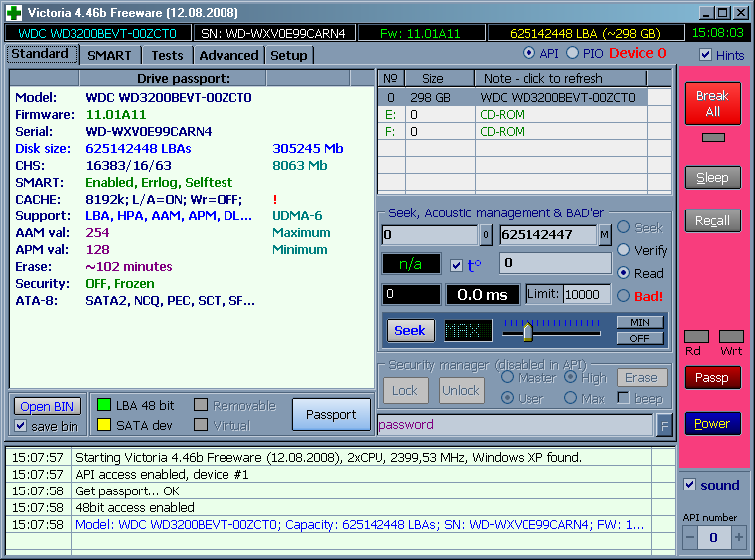The image size is (755, 560).
Task: Click the red Passp button
Action: (x=712, y=378)
